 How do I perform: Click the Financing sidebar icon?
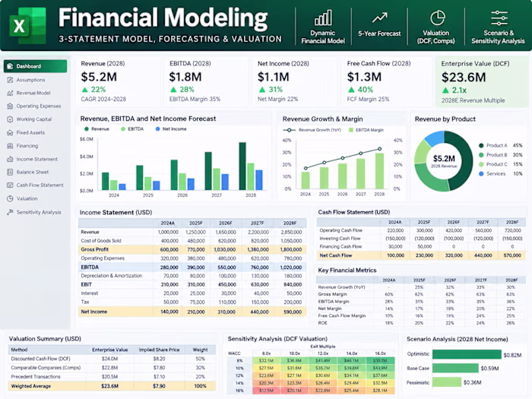[10, 146]
